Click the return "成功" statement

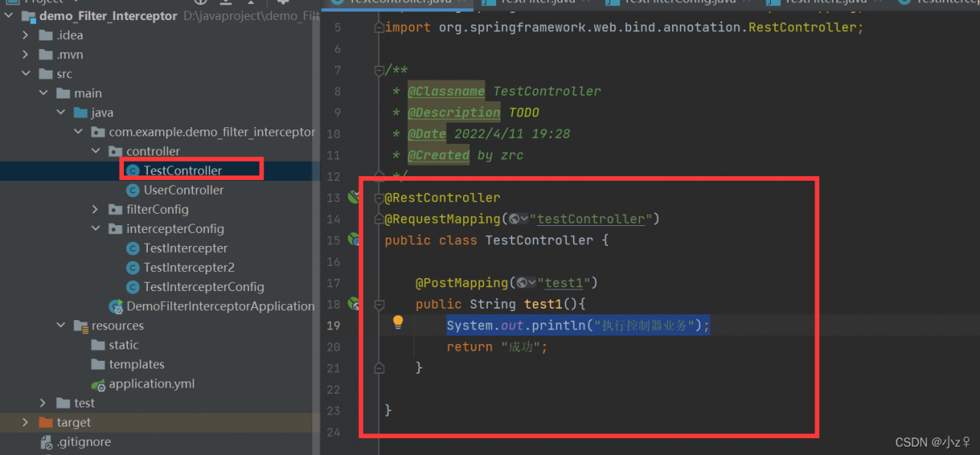tap(498, 347)
